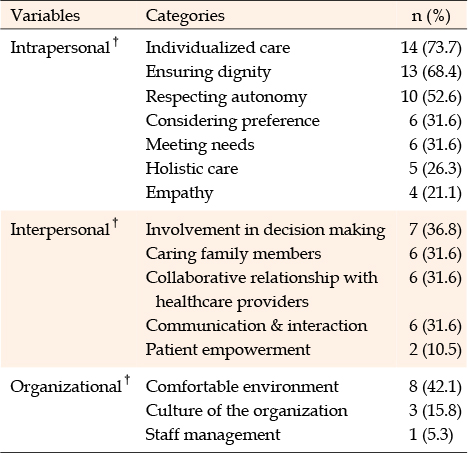The width and height of the screenshot is (468, 453).
Task: Click the Respecting autonomy category
Action: tap(226, 97)
